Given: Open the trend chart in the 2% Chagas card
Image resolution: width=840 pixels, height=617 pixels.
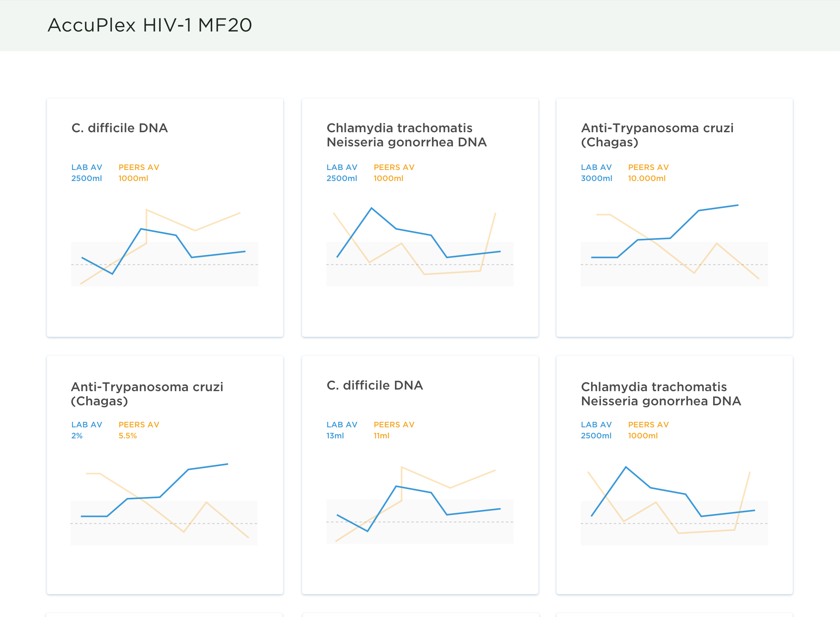Looking at the screenshot, I should tap(164, 504).
